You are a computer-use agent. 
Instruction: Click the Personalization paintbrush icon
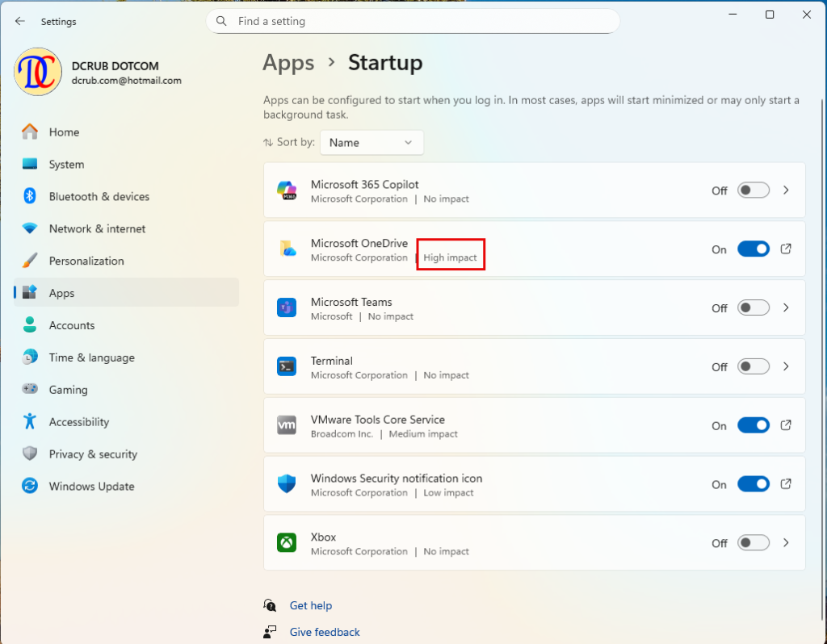point(30,261)
